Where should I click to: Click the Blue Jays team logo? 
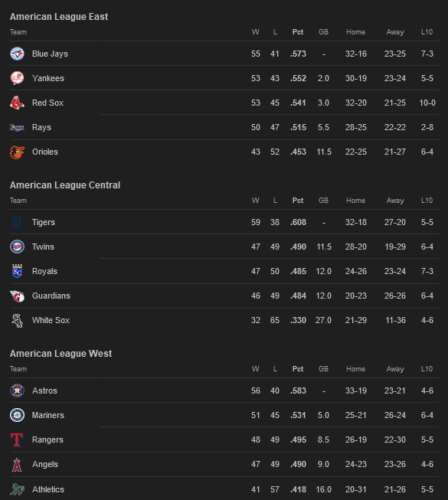click(17, 54)
